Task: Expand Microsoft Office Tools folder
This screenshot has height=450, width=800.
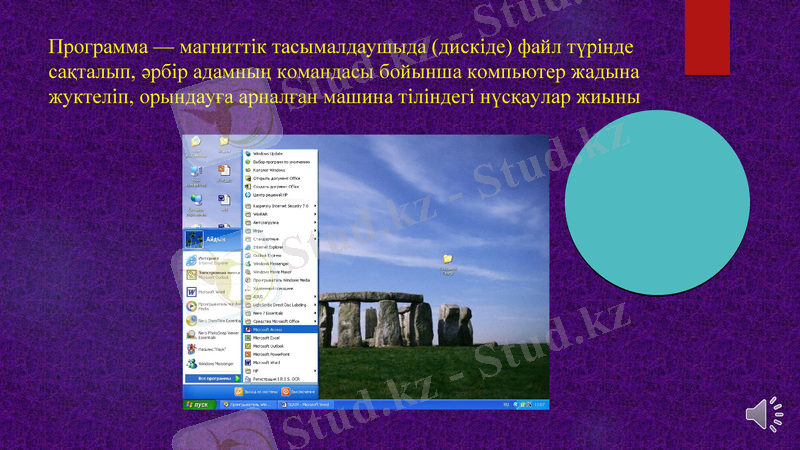Action: pyautogui.click(x=280, y=321)
